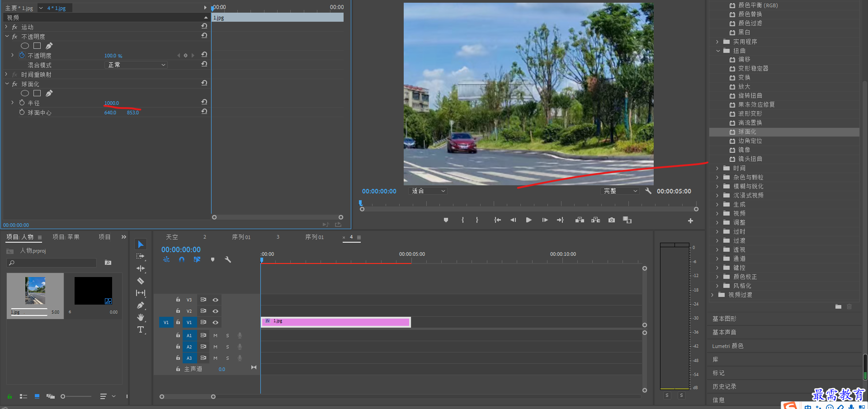Open the 混合模式 dropdown showing 正常
Image resolution: width=868 pixels, height=409 pixels.
pos(136,65)
